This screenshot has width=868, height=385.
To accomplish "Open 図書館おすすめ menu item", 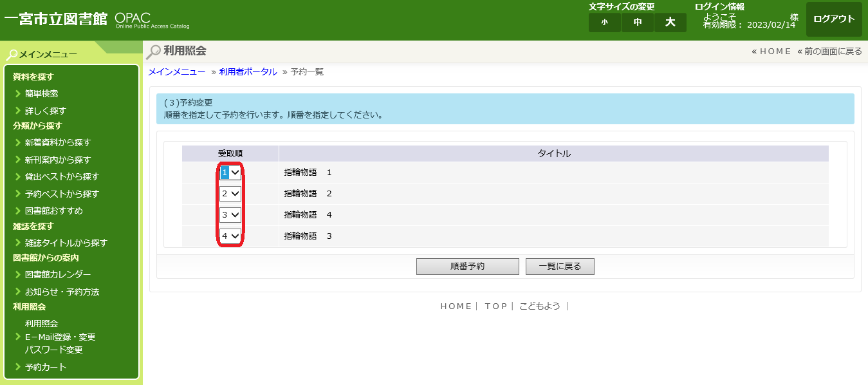I will point(54,211).
